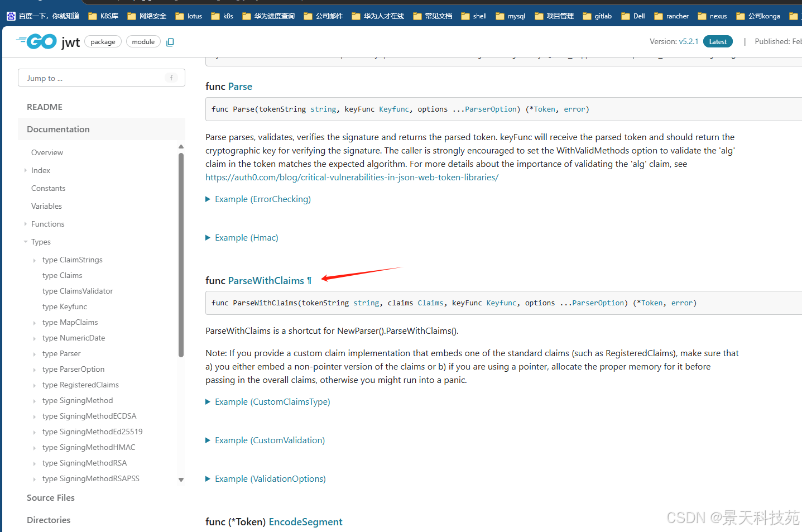Click the Go logo in the header

(x=36, y=41)
